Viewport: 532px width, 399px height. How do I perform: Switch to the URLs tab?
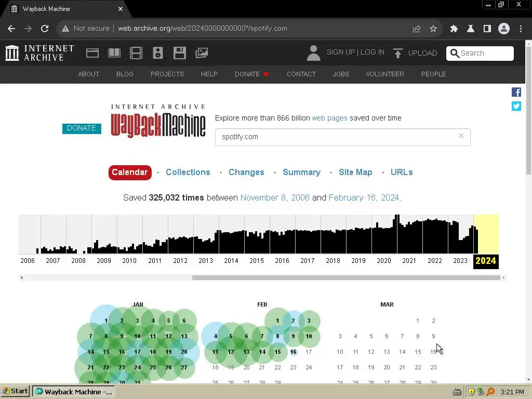402,172
